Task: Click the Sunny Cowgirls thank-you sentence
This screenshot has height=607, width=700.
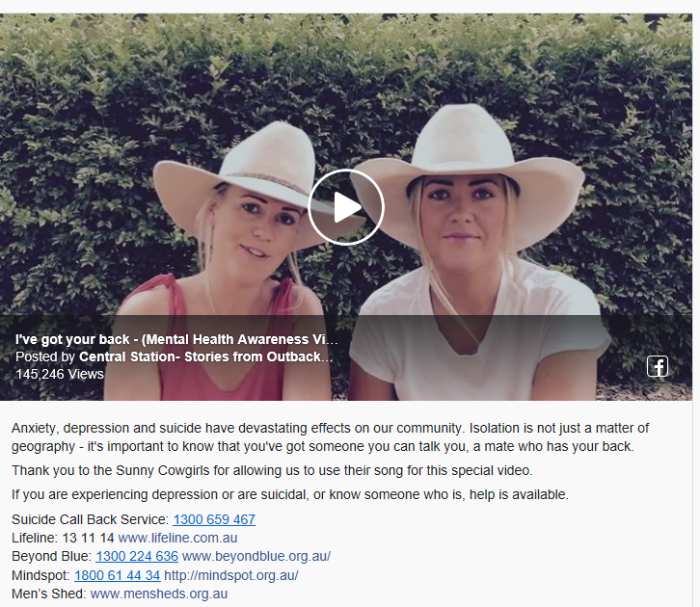Action: click(x=272, y=470)
